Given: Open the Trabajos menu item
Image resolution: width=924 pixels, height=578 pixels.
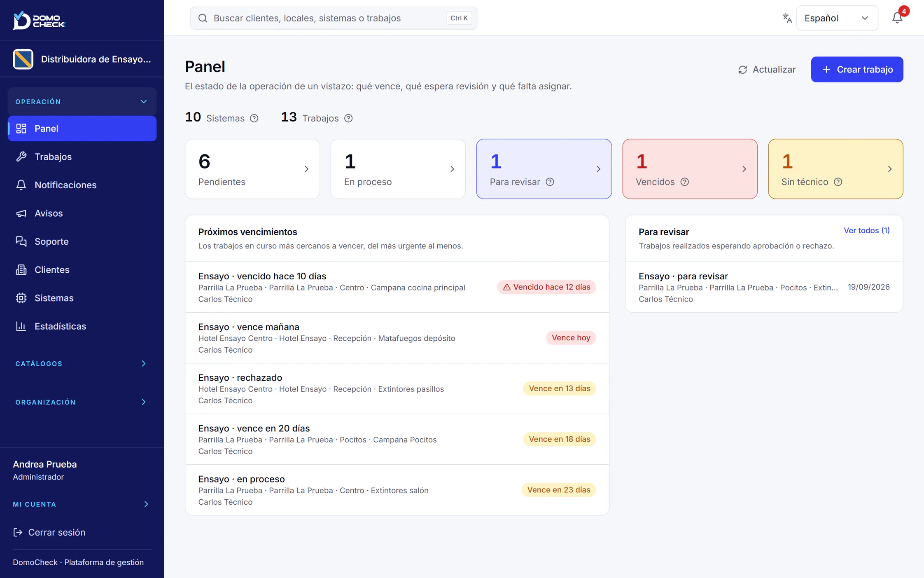Looking at the screenshot, I should point(82,157).
